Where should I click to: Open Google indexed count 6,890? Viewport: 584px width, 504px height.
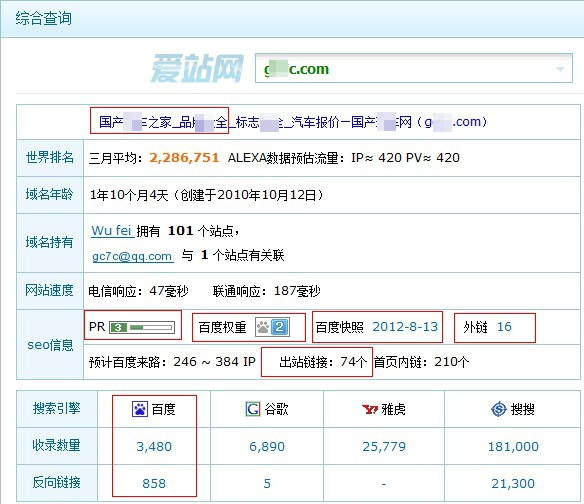267,446
